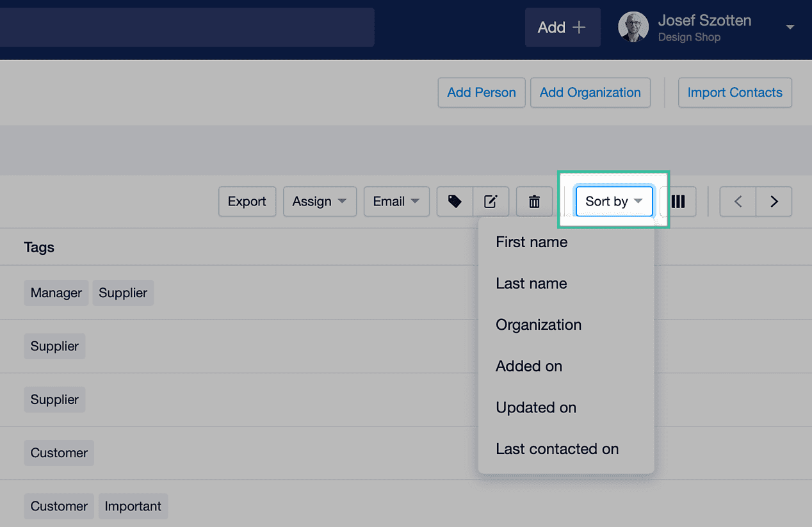Image resolution: width=812 pixels, height=527 pixels.
Task: Click the Add + button
Action: point(562,28)
